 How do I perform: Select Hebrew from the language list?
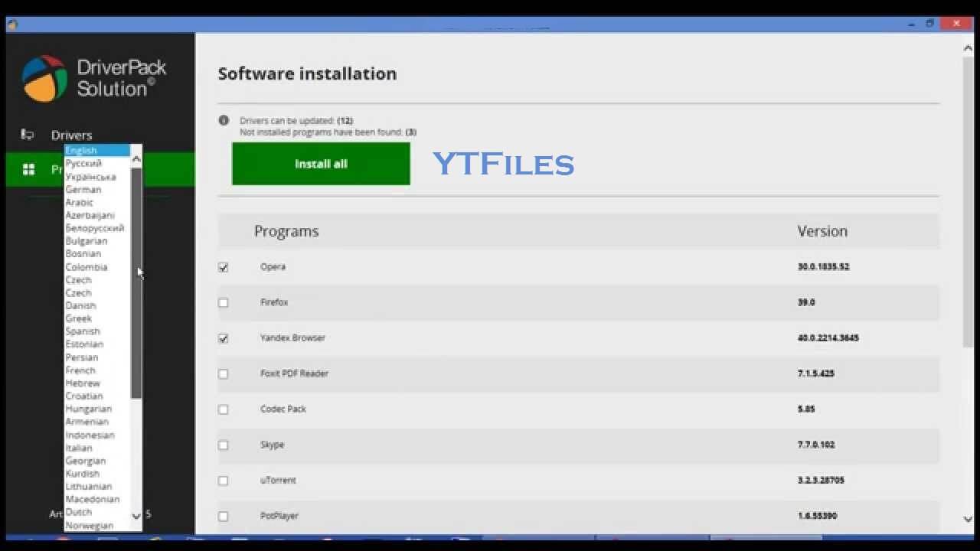tap(97, 383)
